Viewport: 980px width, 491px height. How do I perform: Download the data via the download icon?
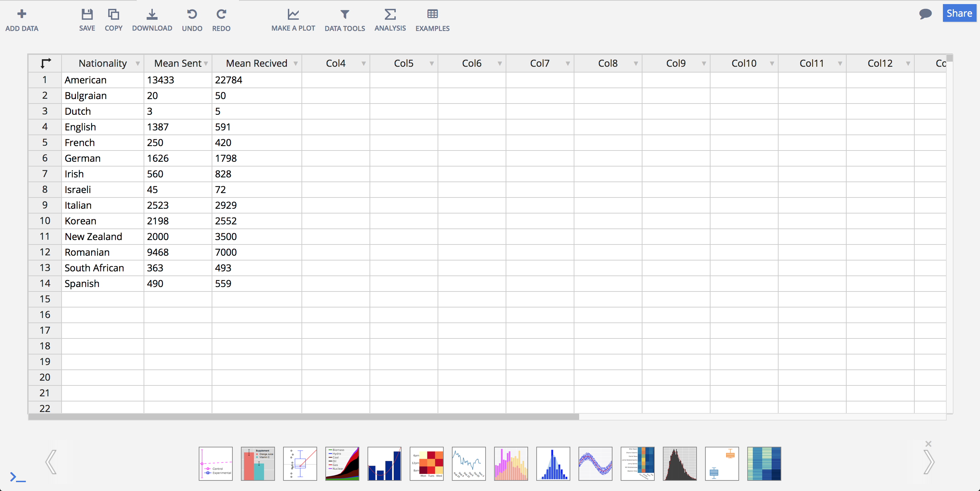pyautogui.click(x=152, y=14)
